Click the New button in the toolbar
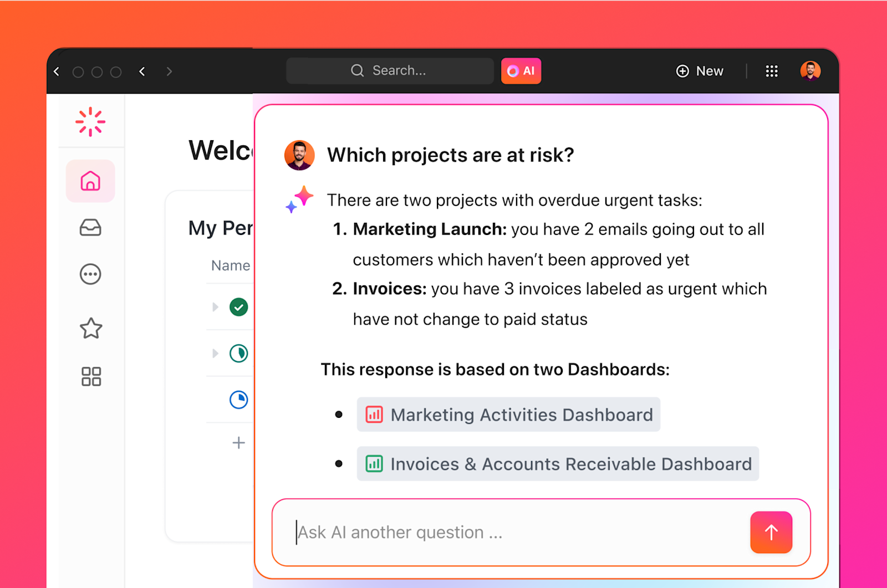The height and width of the screenshot is (588, 887). [700, 71]
